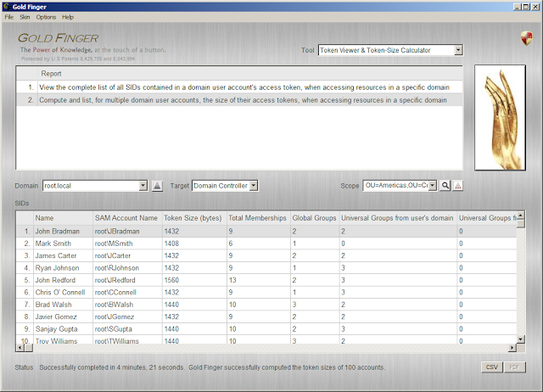Select the Chris O' Connell name cell
This screenshot has height=392, width=543.
(x=63, y=292)
